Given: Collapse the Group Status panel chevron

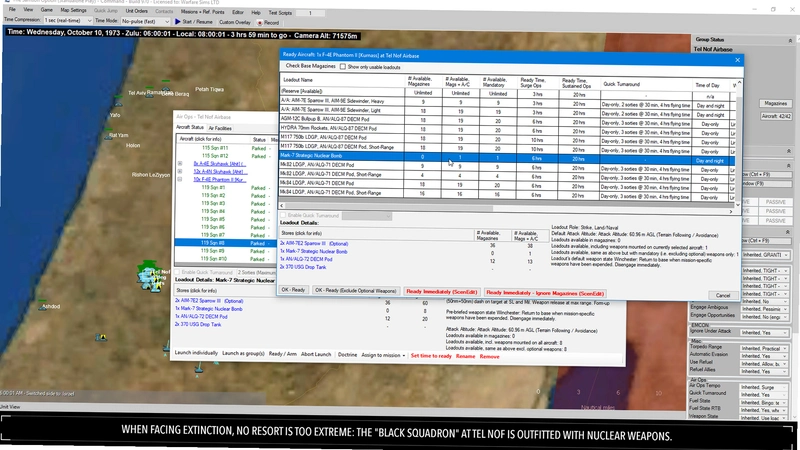Looking at the screenshot, I should (x=790, y=40).
